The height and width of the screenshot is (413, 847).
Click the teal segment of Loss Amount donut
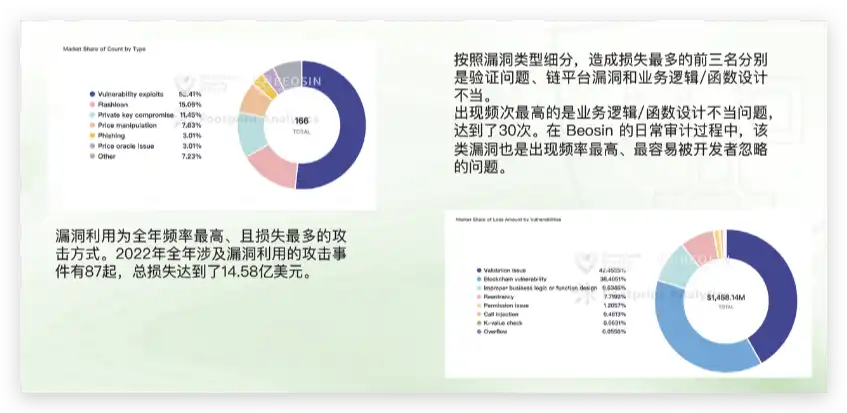point(673,267)
